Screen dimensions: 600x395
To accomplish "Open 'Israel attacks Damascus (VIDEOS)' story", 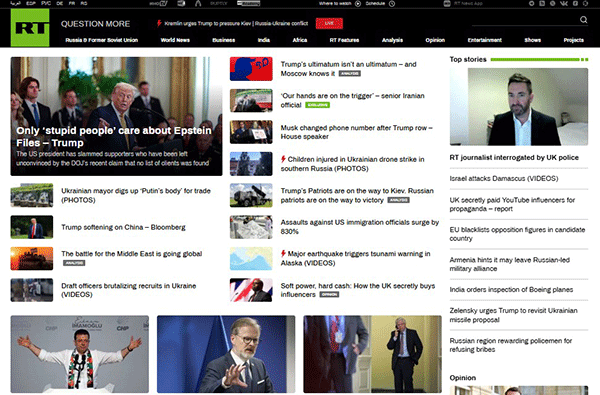I will 504,179.
